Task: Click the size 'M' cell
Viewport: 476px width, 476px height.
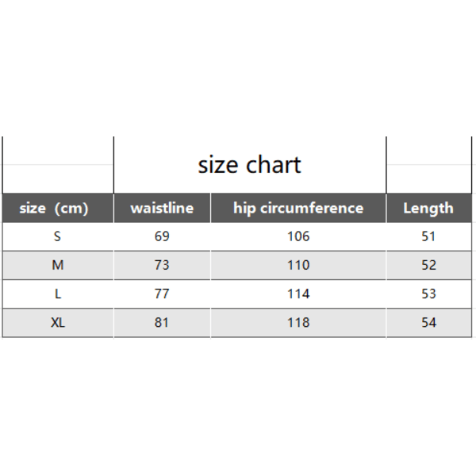Action: coord(58,265)
